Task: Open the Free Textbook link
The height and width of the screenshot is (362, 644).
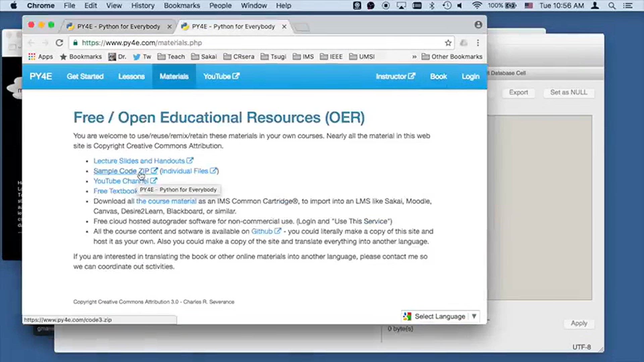Action: 115,191
